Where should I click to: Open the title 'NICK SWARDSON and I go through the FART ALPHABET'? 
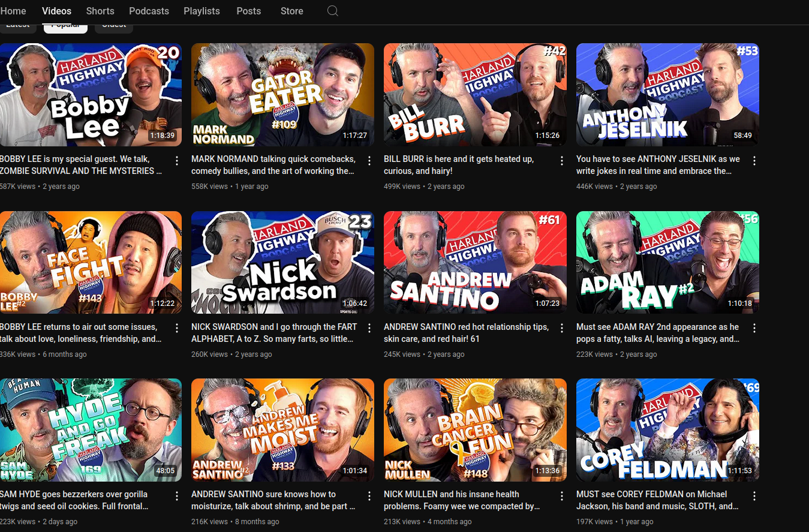274,333
